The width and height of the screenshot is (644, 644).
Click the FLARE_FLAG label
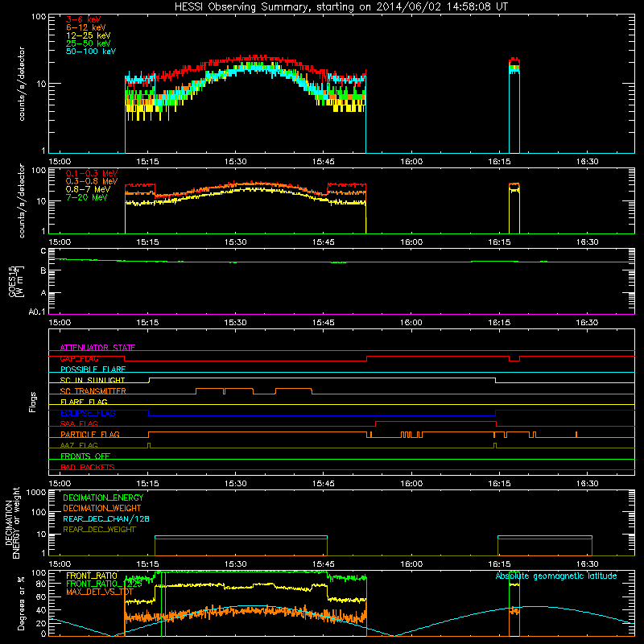[x=84, y=402]
